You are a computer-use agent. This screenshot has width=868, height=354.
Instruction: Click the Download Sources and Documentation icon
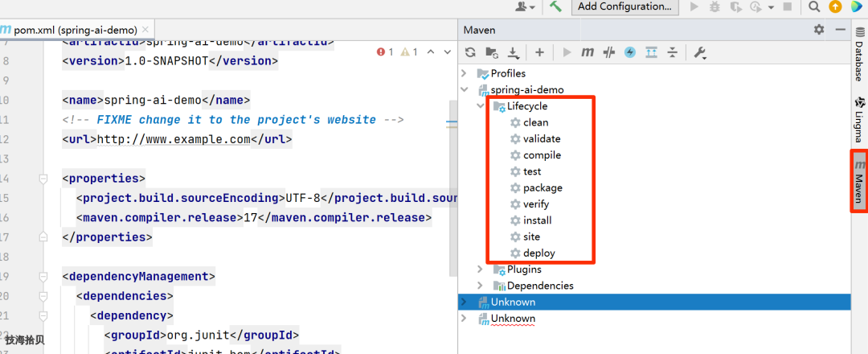[513, 52]
